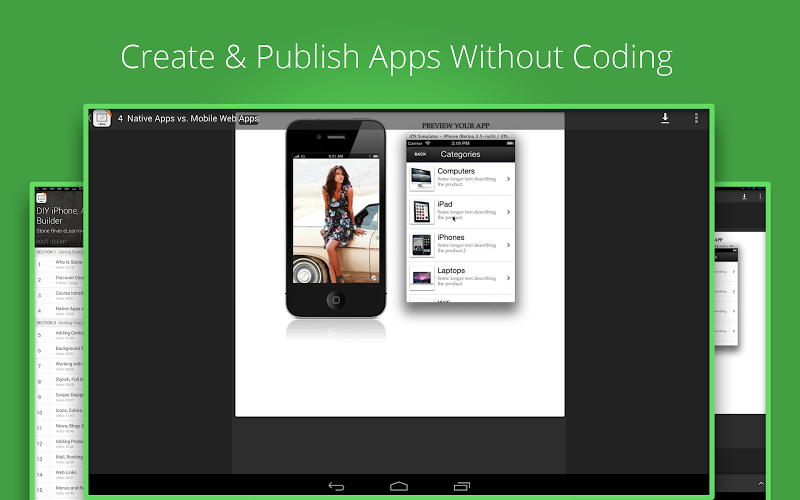Open the Computers category row
Image resolution: width=800 pixels, height=500 pixels.
[461, 179]
